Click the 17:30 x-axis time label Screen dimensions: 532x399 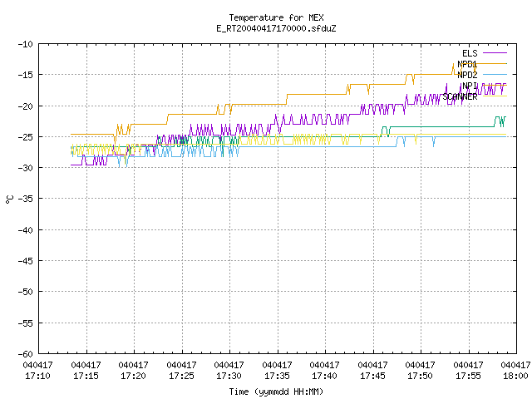(x=229, y=376)
